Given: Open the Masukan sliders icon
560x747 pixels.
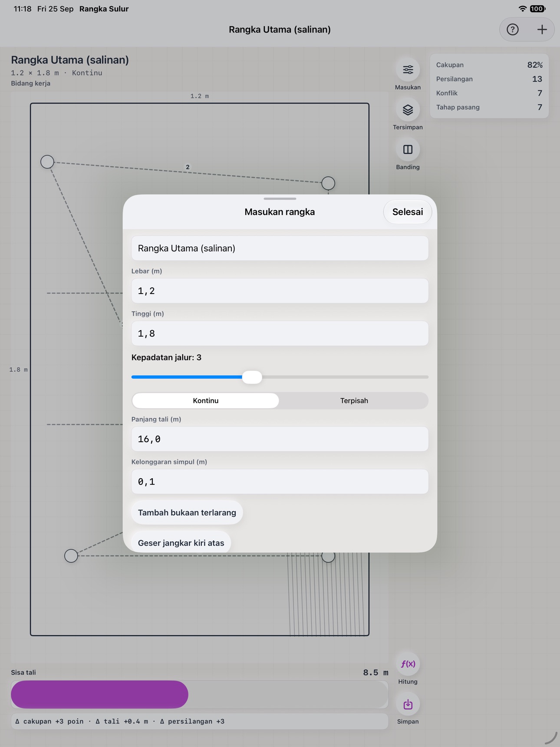Looking at the screenshot, I should [x=408, y=69].
